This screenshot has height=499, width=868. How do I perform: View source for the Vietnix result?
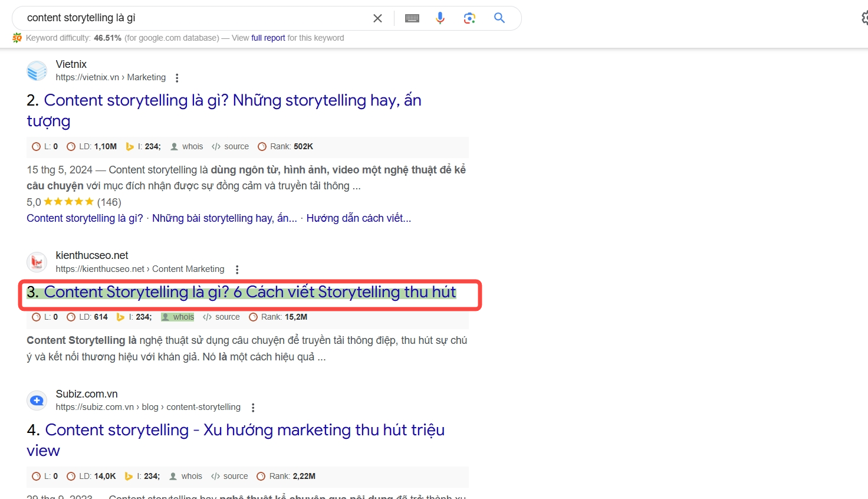tap(230, 146)
